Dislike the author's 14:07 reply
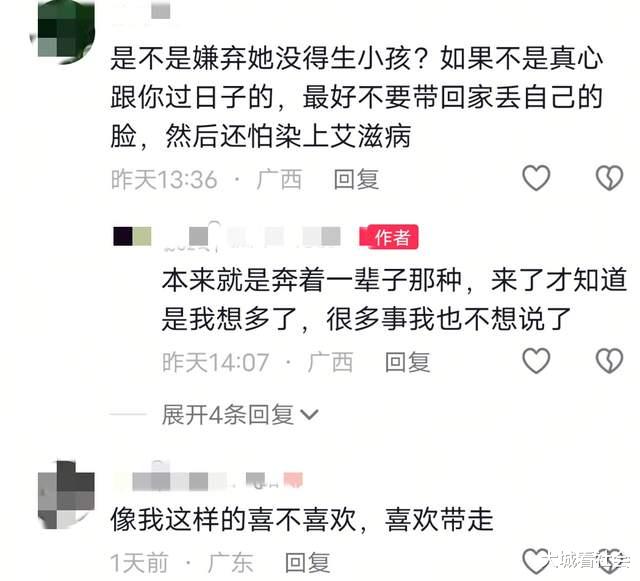Screen dimensions: 640x581 609,361
